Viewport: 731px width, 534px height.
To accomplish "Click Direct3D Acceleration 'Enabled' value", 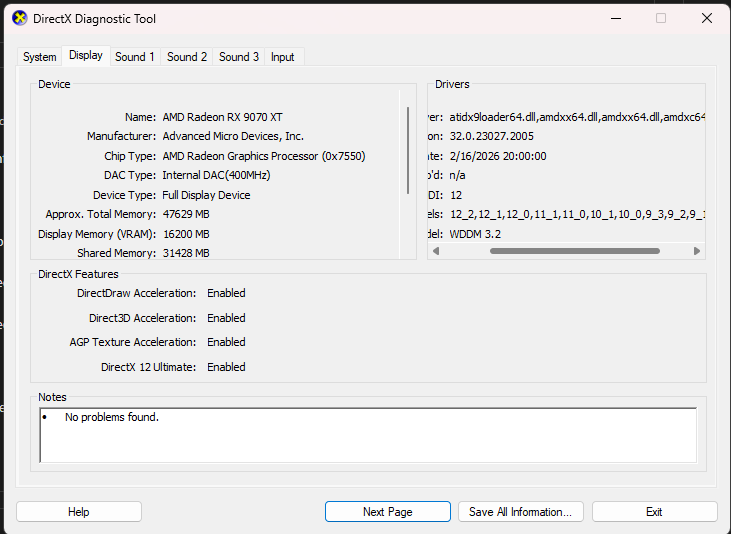I will coord(226,318).
